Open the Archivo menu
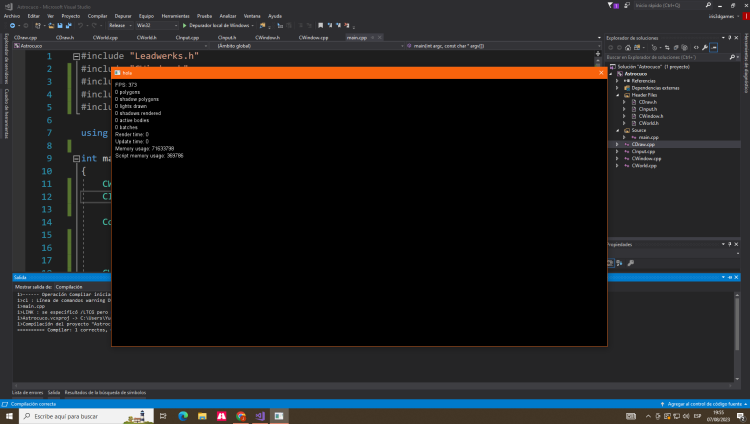Image resolution: width=750 pixels, height=424 pixels. pyautogui.click(x=12, y=16)
